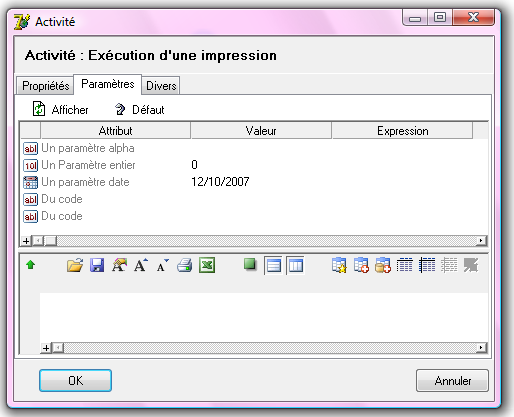
Task: Expand the plus button of lower grid
Action: [x=46, y=348]
